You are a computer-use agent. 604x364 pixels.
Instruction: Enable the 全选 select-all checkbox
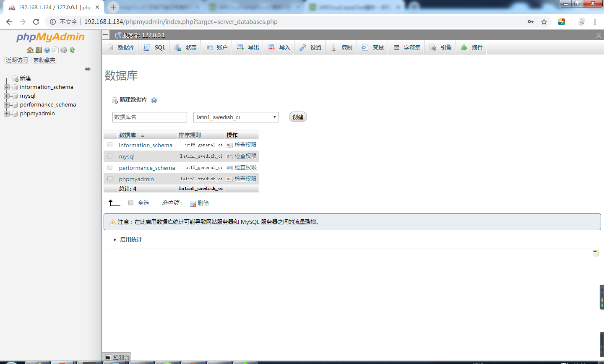tap(131, 203)
